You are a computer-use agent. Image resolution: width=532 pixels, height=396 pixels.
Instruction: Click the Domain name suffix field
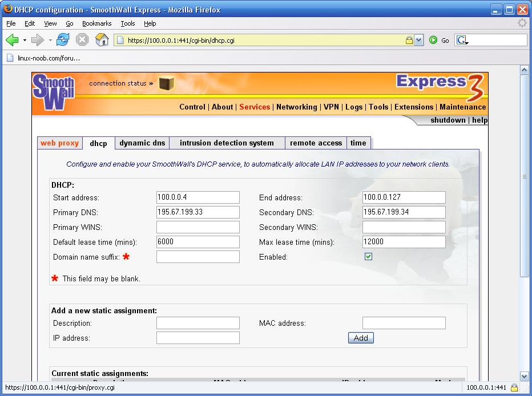tap(198, 257)
